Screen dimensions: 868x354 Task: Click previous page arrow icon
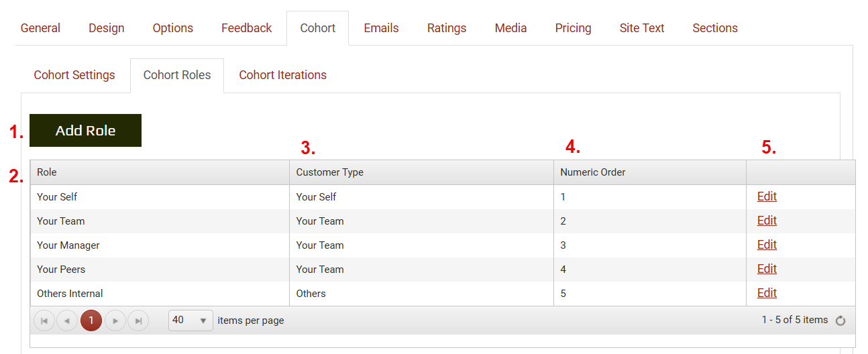[67, 321]
